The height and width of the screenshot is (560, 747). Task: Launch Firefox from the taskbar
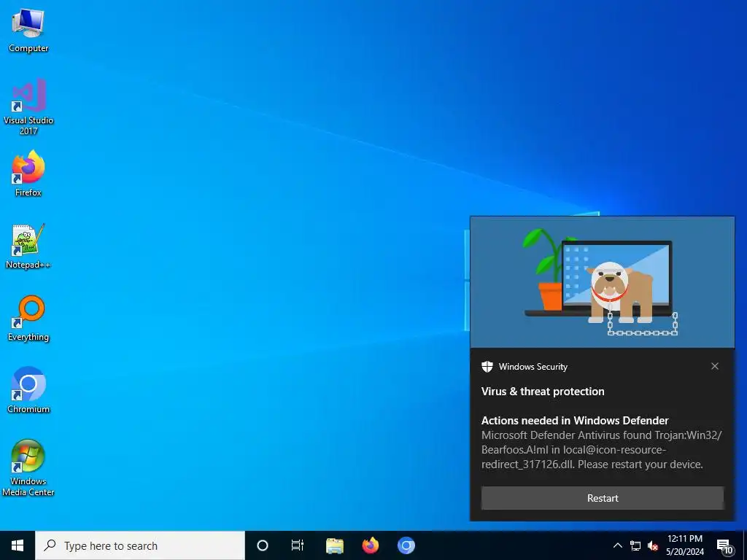(370, 545)
